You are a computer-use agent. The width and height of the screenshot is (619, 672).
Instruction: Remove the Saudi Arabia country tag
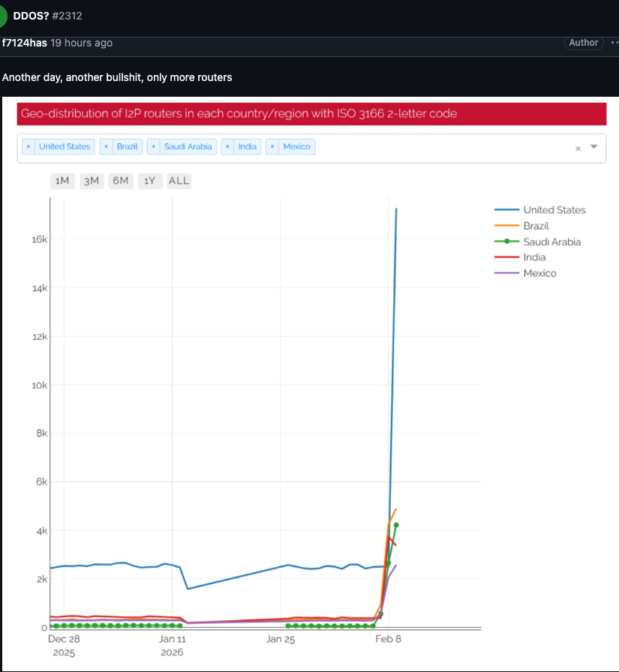point(155,146)
